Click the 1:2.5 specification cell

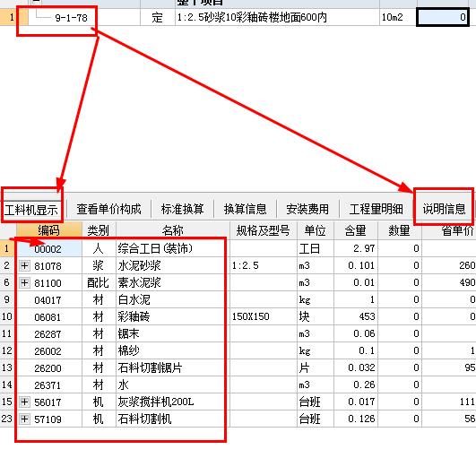(264, 266)
